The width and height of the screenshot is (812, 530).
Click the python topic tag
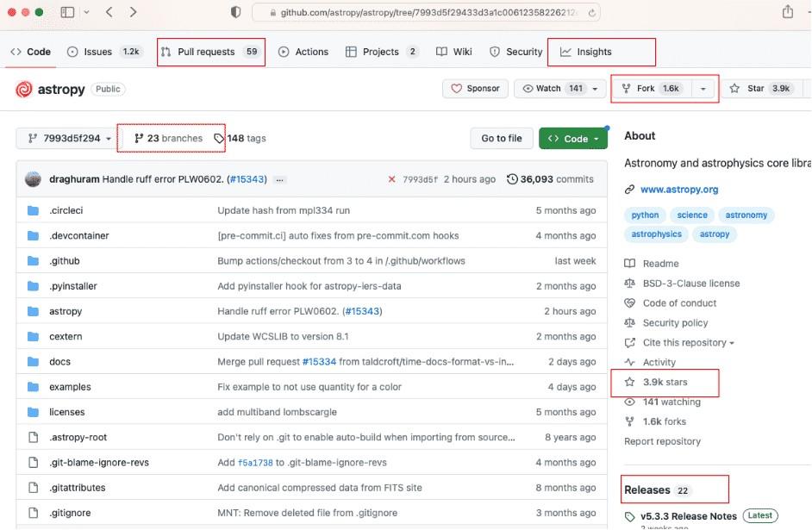645,215
